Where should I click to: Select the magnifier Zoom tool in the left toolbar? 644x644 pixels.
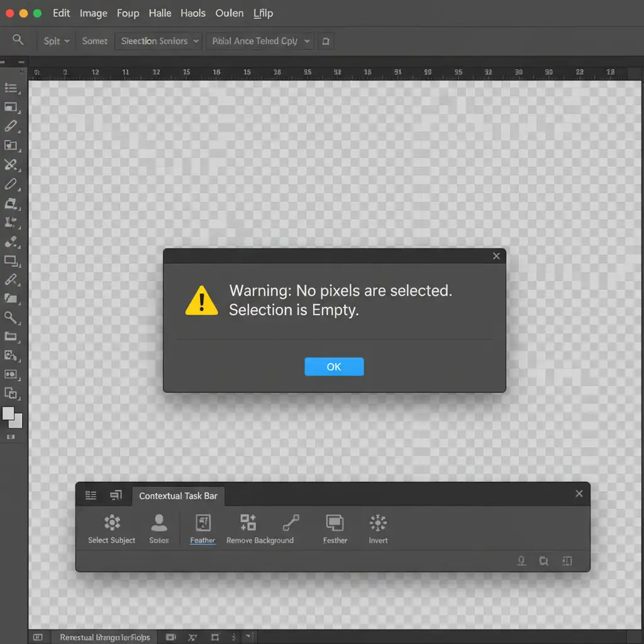(x=11, y=317)
